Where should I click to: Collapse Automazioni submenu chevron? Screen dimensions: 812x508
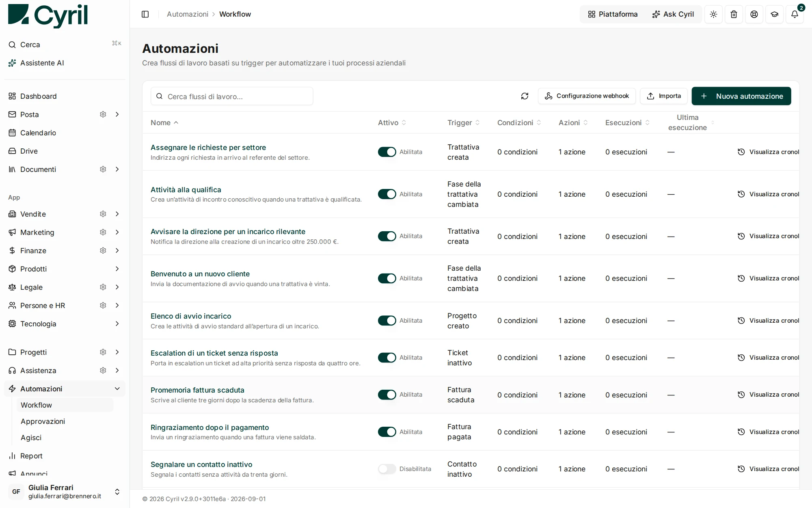[117, 389]
